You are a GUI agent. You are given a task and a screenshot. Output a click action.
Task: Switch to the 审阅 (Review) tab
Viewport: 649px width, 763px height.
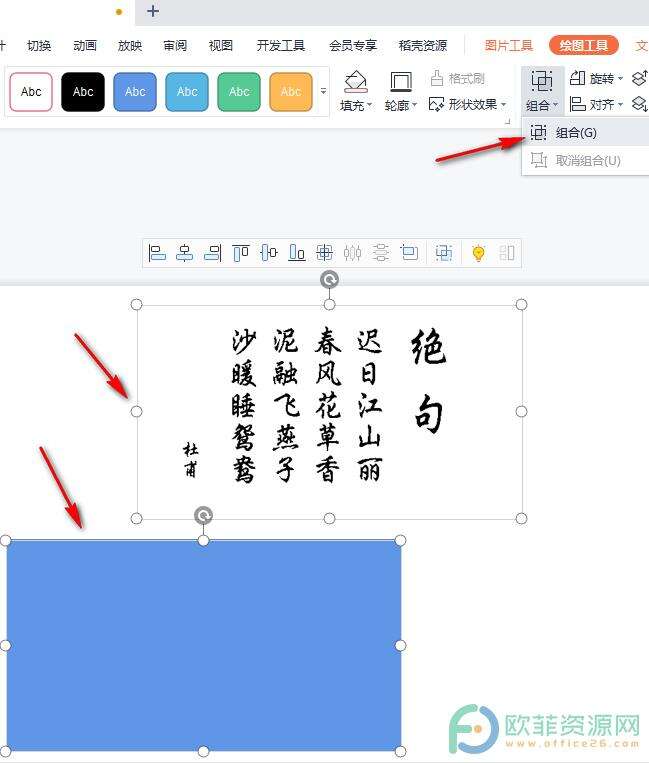click(x=175, y=46)
